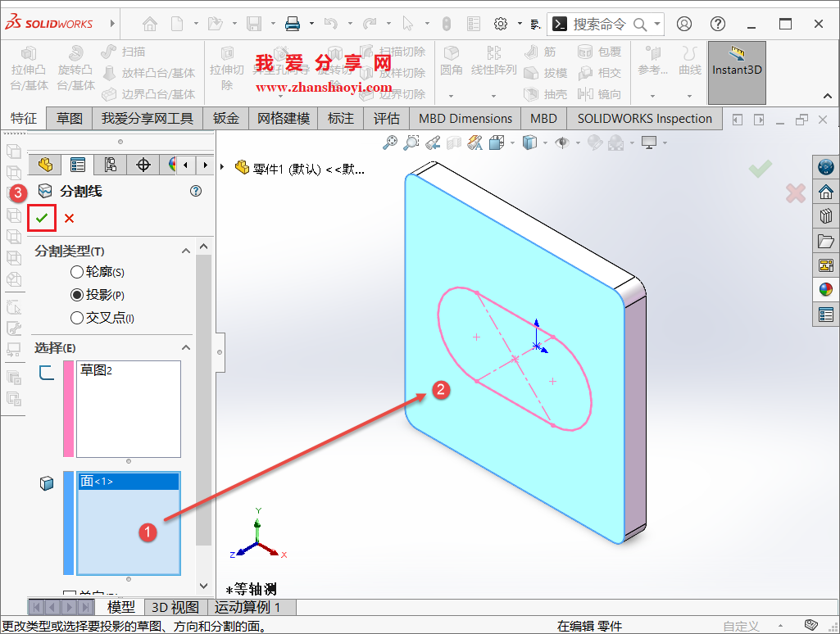Collapse the 选择(E) section
Viewport: 840px width, 634px height.
pos(186,348)
